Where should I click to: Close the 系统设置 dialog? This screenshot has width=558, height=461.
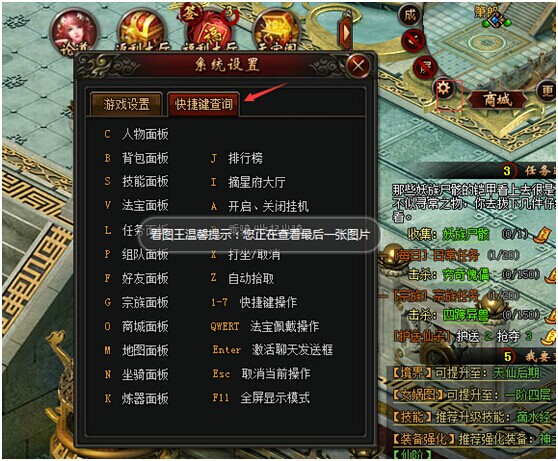(358, 66)
